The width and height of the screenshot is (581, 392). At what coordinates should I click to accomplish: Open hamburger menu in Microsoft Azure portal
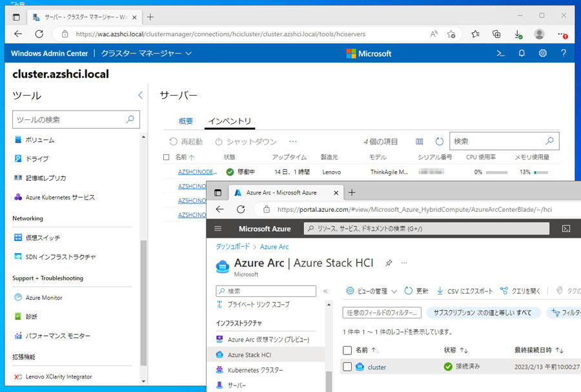218,229
